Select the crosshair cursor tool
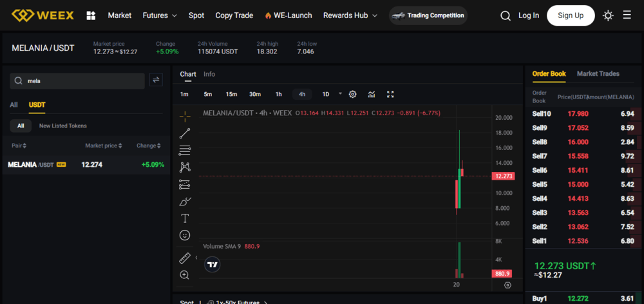644x304 pixels. [185, 117]
